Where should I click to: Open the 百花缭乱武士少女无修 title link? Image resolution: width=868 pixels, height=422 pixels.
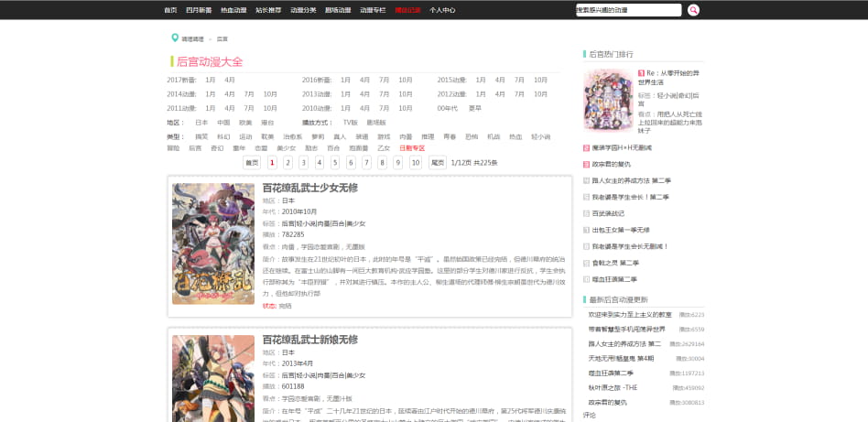310,188
